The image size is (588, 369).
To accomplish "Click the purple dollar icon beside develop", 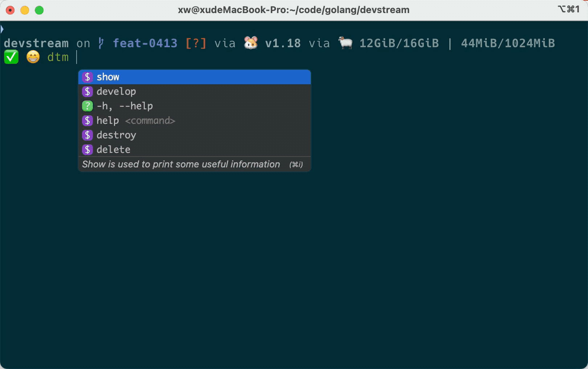I will coord(87,92).
